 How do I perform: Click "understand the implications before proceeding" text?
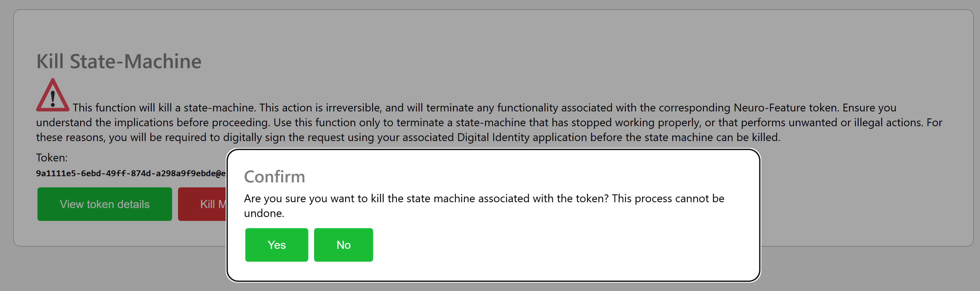(153, 123)
